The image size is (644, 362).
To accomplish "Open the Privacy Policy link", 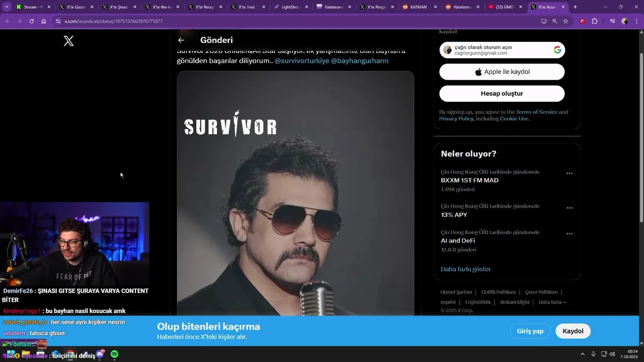I will pyautogui.click(x=456, y=119).
